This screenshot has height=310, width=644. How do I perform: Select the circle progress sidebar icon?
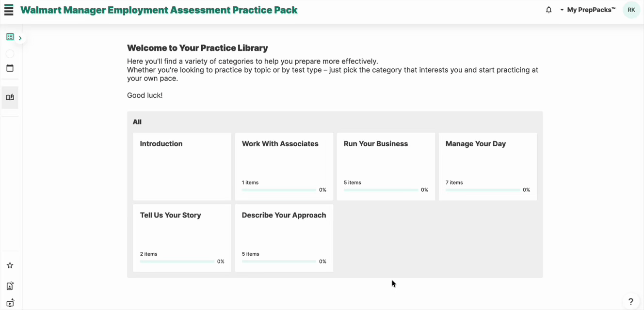10,53
